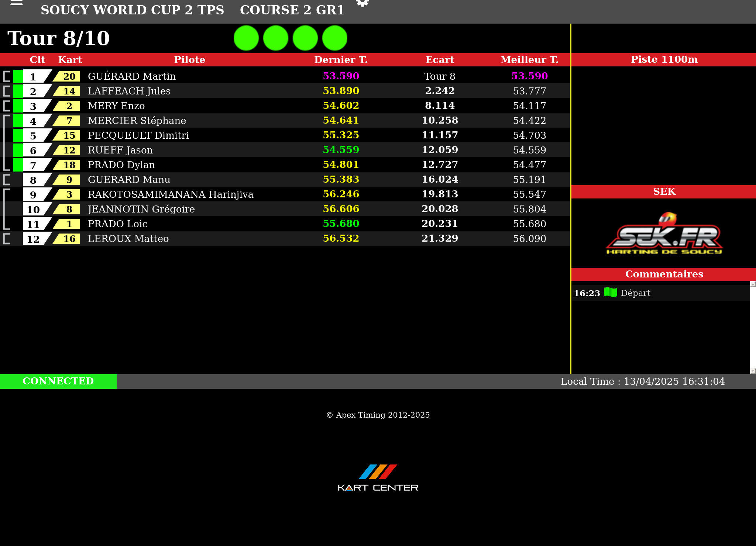
Task: Click the Apex Timing copyright text
Action: click(378, 415)
